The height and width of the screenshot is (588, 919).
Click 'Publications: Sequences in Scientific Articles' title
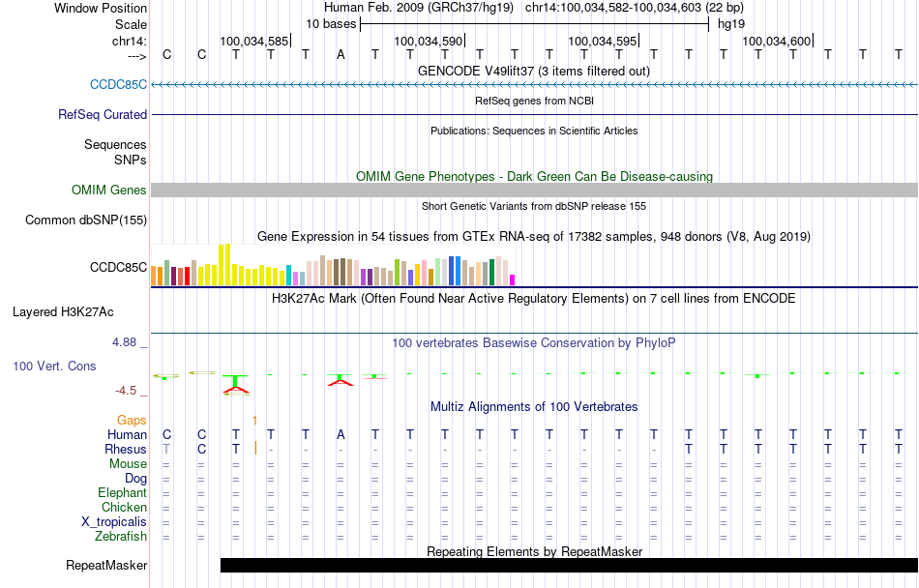(534, 131)
